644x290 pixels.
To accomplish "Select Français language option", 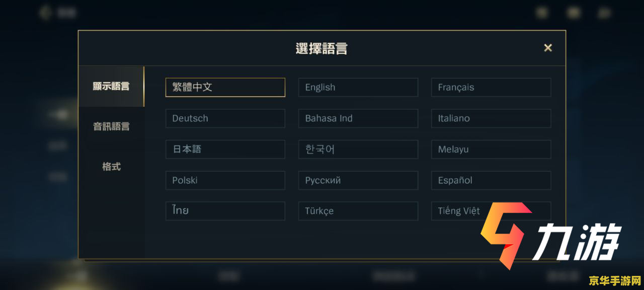I will pos(491,87).
